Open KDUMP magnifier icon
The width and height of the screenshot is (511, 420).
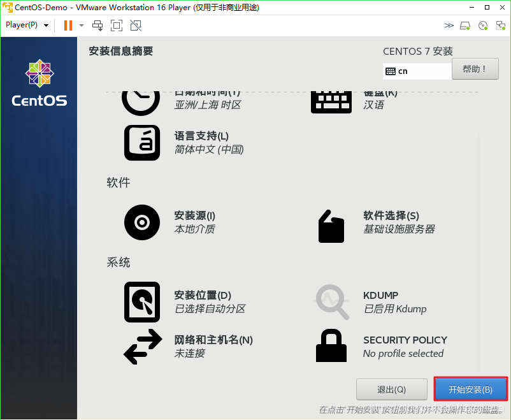[331, 302]
